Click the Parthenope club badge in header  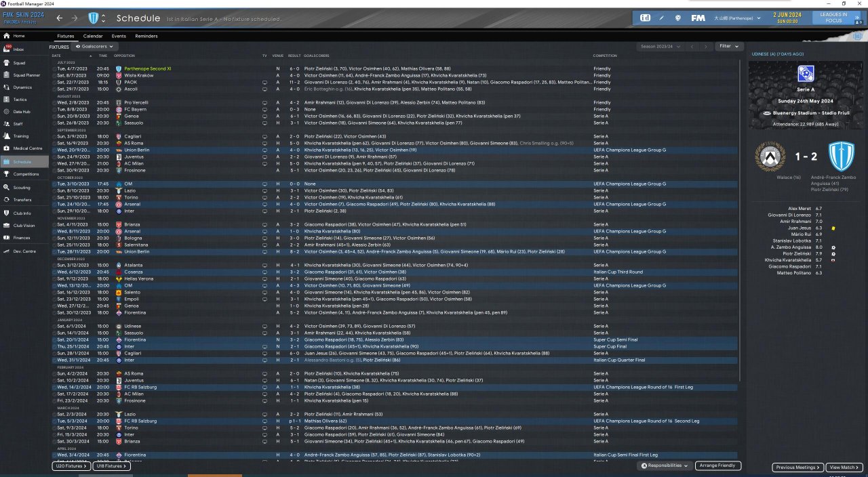pyautogui.click(x=94, y=18)
